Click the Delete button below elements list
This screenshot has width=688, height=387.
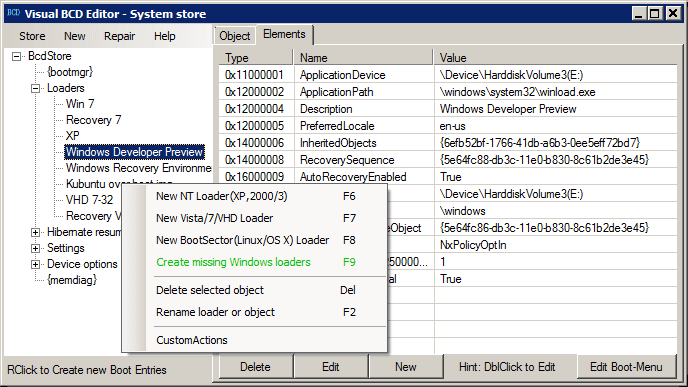(255, 367)
